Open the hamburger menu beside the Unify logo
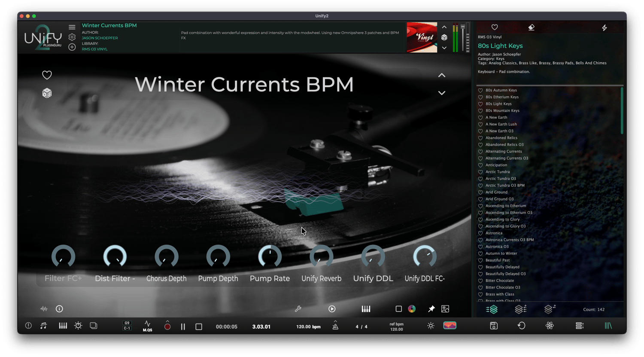This screenshot has height=357, width=644. click(72, 27)
